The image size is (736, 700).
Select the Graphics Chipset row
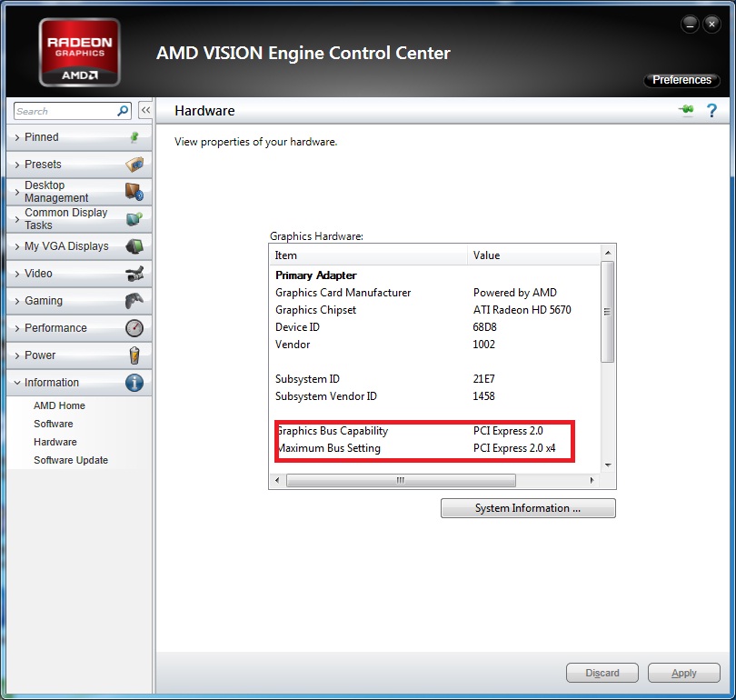435,310
